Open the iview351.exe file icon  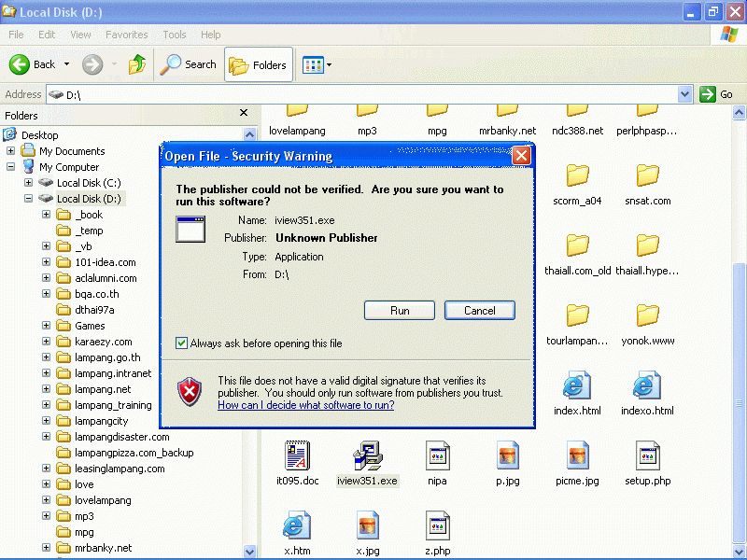click(367, 456)
